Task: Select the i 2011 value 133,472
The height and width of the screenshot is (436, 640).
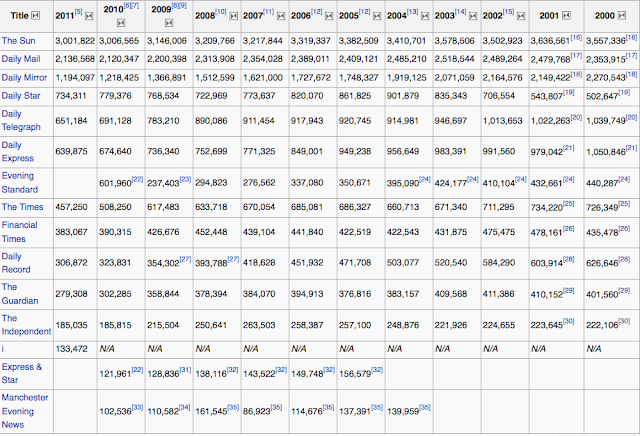Action: (x=71, y=349)
